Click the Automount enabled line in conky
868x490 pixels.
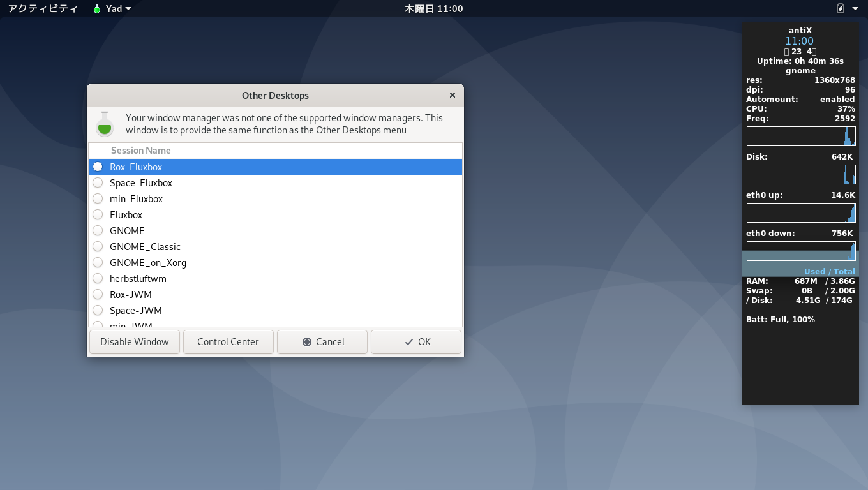click(x=800, y=100)
